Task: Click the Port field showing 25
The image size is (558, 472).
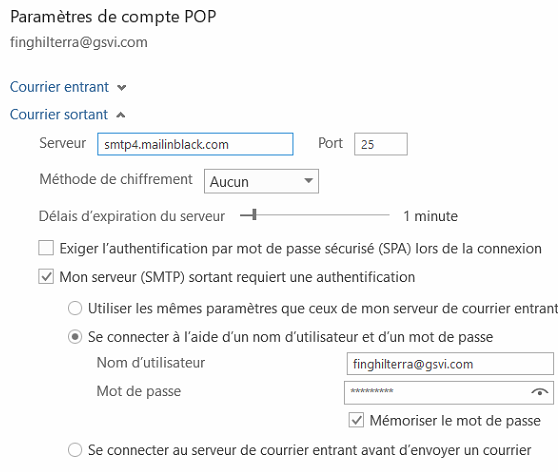Action: (x=381, y=144)
